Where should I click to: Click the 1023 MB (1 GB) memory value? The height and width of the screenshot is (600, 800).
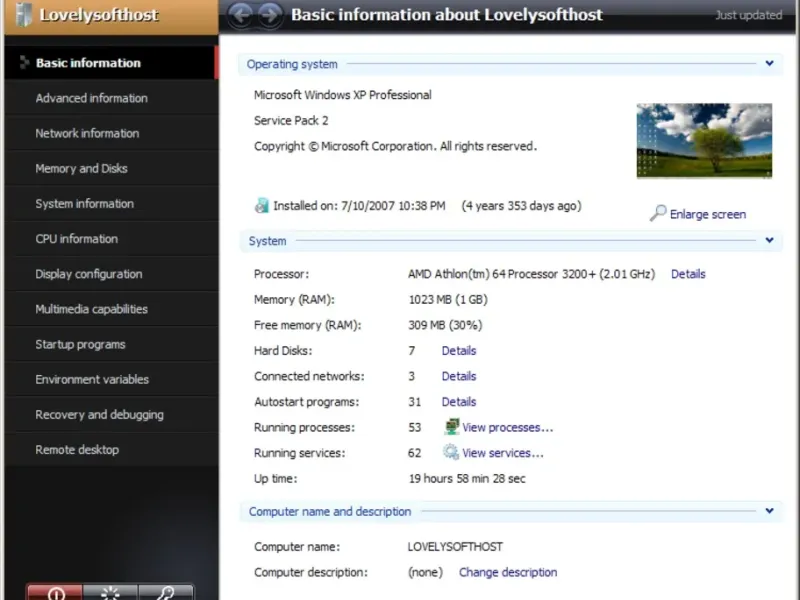448,299
